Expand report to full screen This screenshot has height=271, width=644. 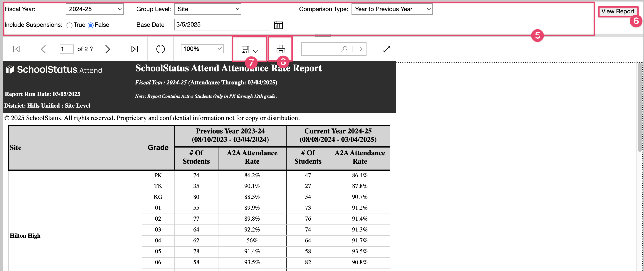click(387, 49)
